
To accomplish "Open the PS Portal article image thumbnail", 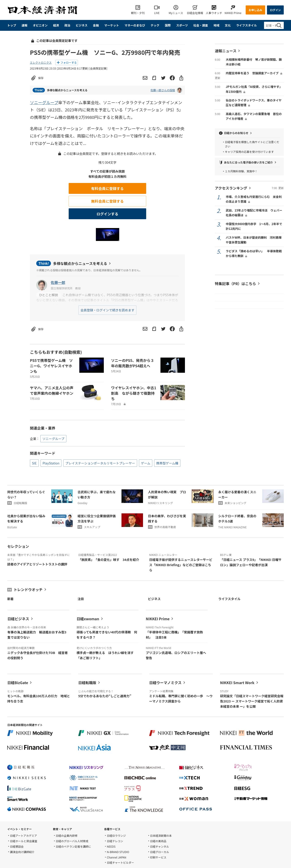I will 108,235.
